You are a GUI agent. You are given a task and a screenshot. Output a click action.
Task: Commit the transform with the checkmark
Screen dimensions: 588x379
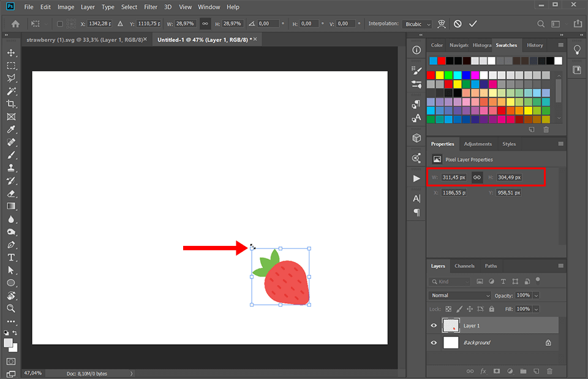472,23
